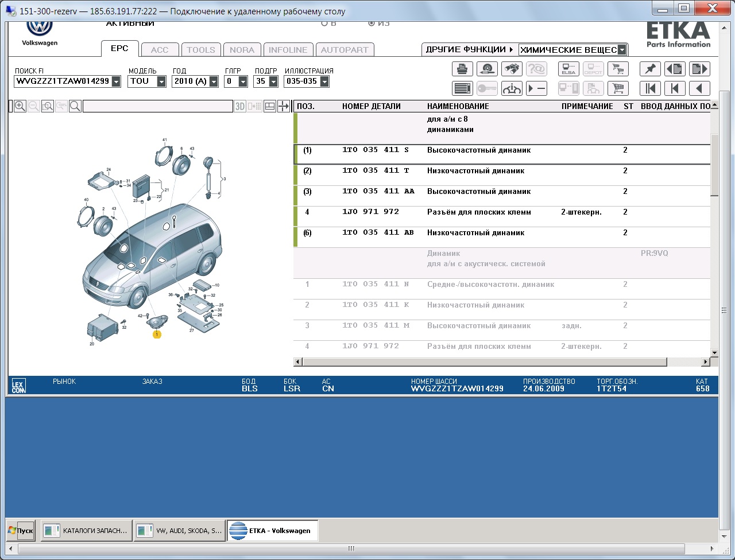Click the pushpin icon
Screen dimensions: 735x560
pyautogui.click(x=650, y=69)
